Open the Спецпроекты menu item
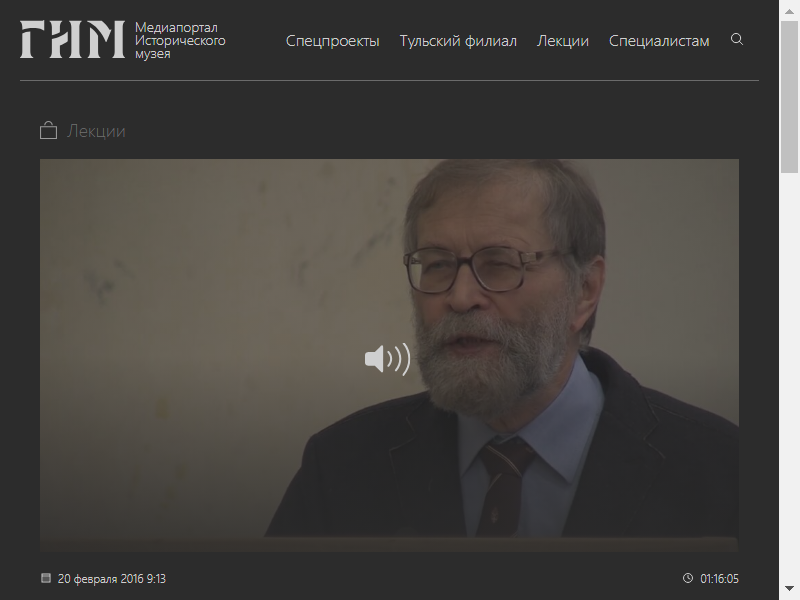 tap(332, 41)
